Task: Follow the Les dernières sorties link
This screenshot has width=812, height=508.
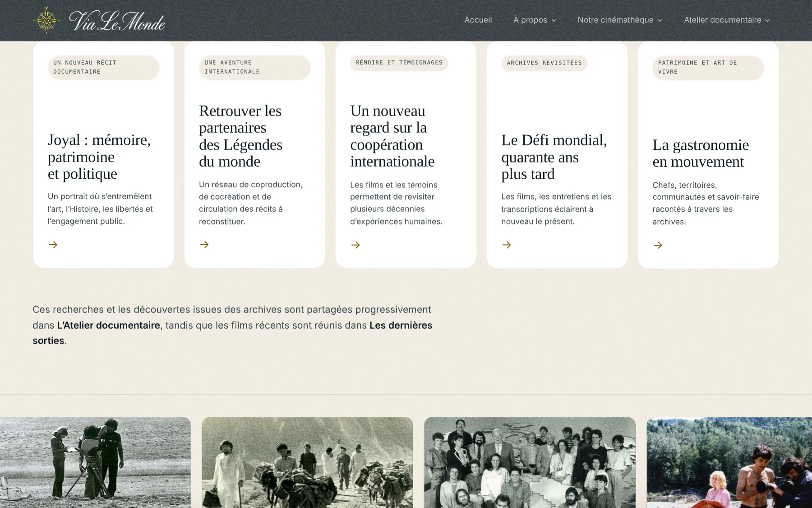Action: tap(232, 333)
